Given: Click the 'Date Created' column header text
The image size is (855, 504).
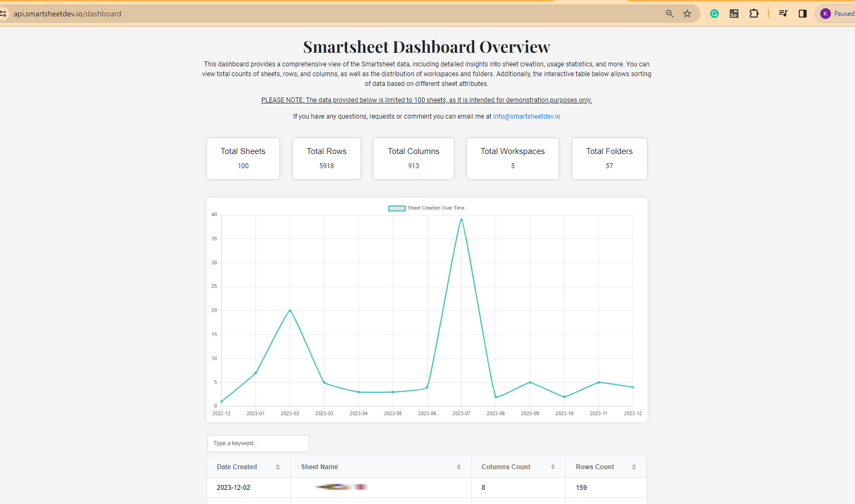Looking at the screenshot, I should (x=237, y=467).
